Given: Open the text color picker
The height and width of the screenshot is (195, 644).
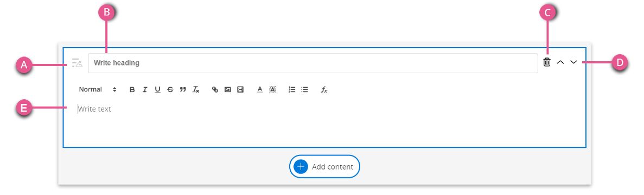Looking at the screenshot, I should coord(259,89).
